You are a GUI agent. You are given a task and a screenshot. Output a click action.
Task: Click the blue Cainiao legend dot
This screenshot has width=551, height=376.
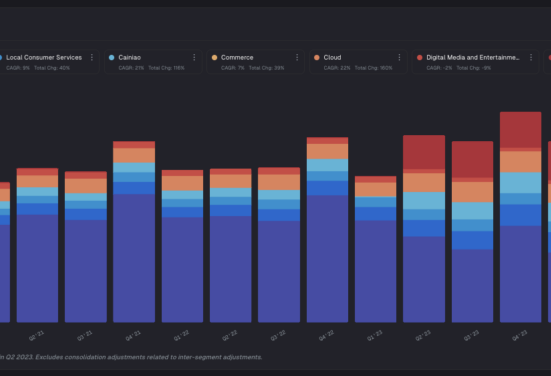(x=111, y=58)
